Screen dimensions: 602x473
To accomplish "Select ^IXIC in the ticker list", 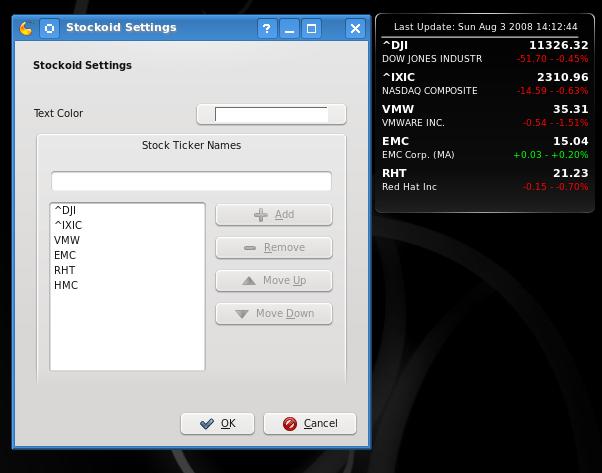I will pyautogui.click(x=127, y=225).
